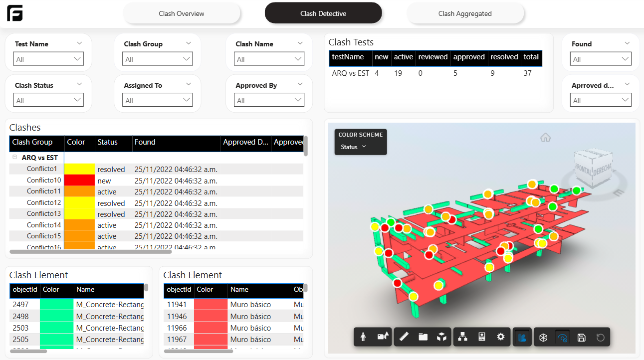The width and height of the screenshot is (644, 360).
Task: Open the properties panel icon
Action: pyautogui.click(x=482, y=337)
